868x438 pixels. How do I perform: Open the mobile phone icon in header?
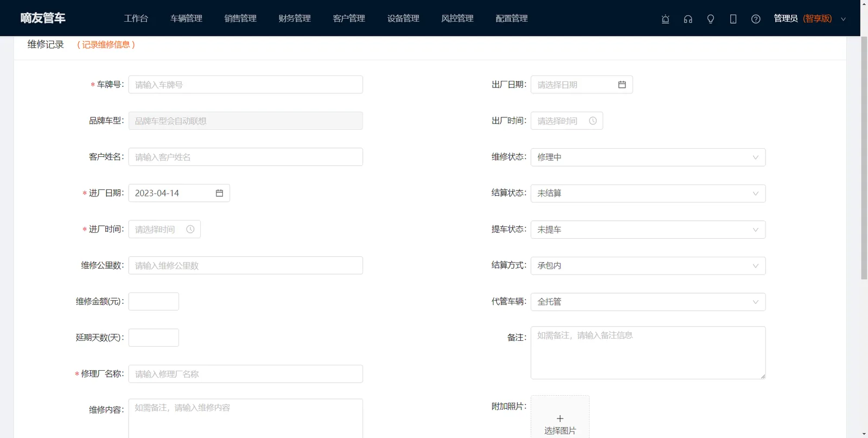[733, 19]
